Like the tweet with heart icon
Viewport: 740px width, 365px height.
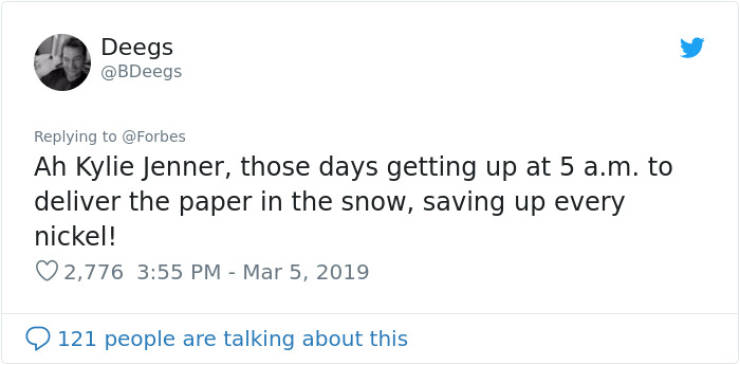[x=46, y=272]
